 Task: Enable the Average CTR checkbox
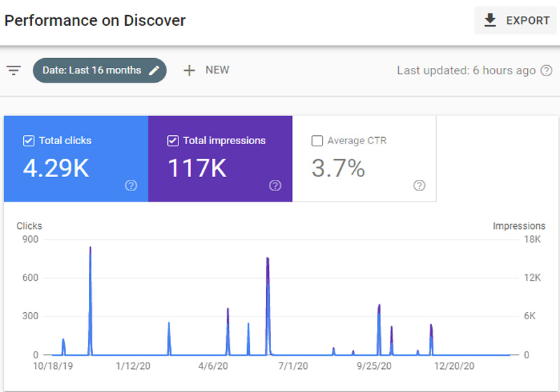(x=317, y=141)
